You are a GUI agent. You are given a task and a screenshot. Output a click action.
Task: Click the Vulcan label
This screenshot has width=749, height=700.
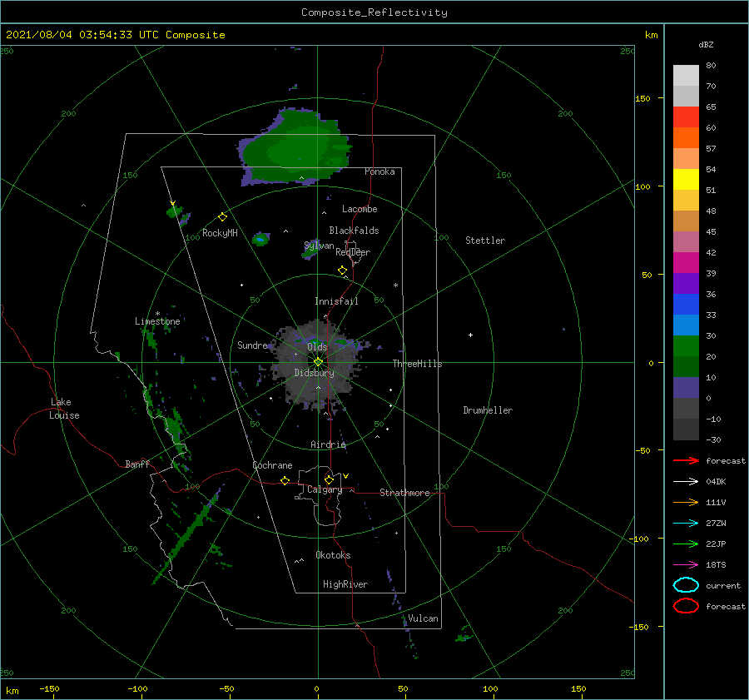point(423,618)
